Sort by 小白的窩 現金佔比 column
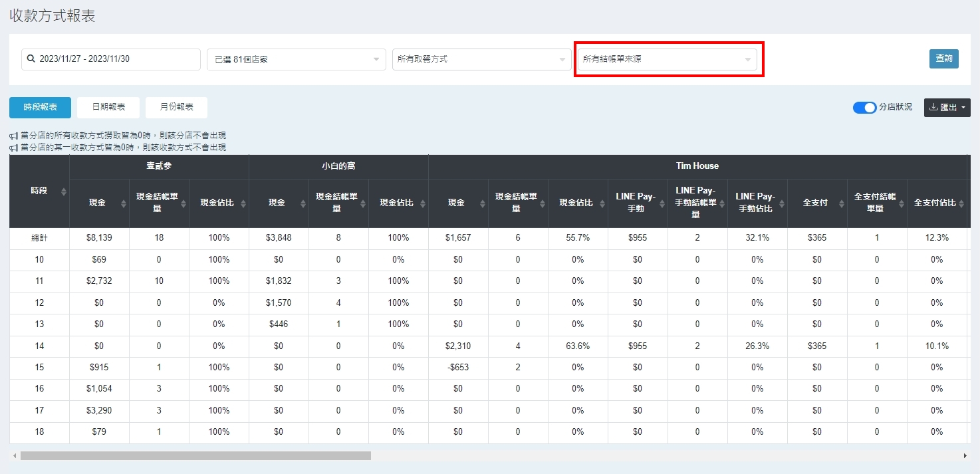 [x=423, y=203]
